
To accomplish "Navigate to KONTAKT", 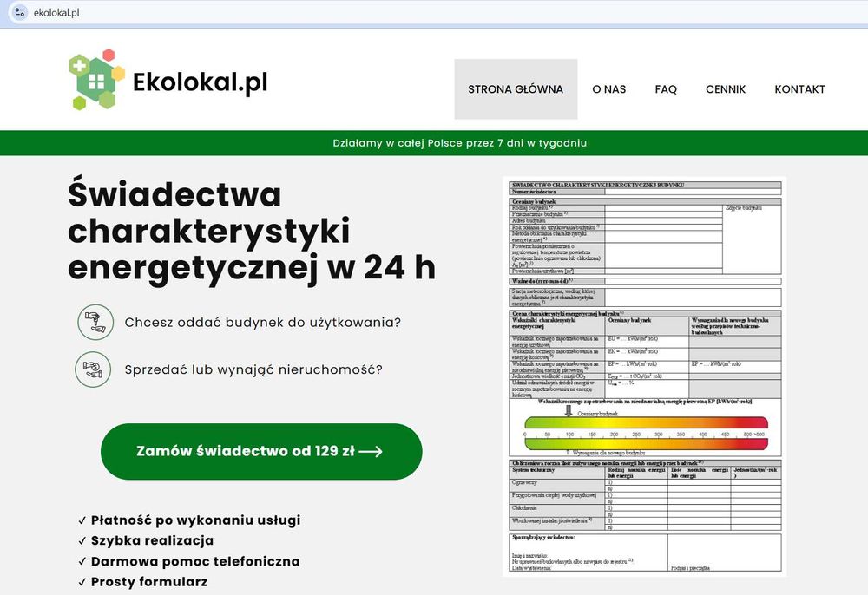I will [799, 89].
